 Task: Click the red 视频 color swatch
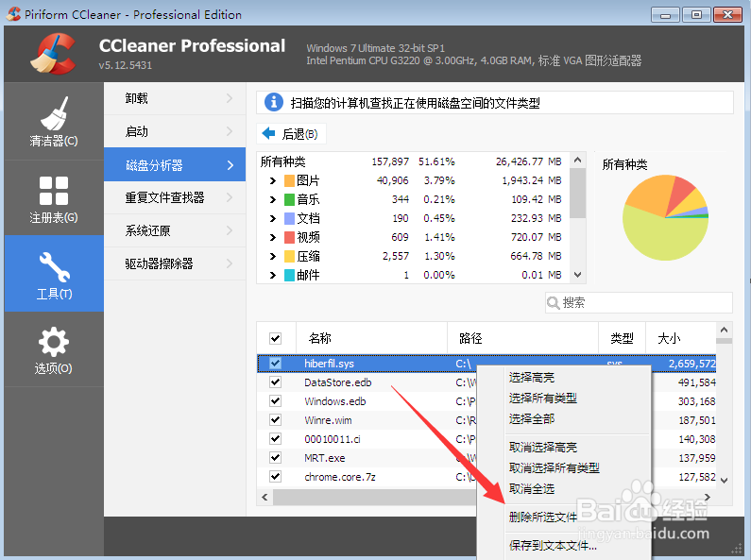(289, 237)
